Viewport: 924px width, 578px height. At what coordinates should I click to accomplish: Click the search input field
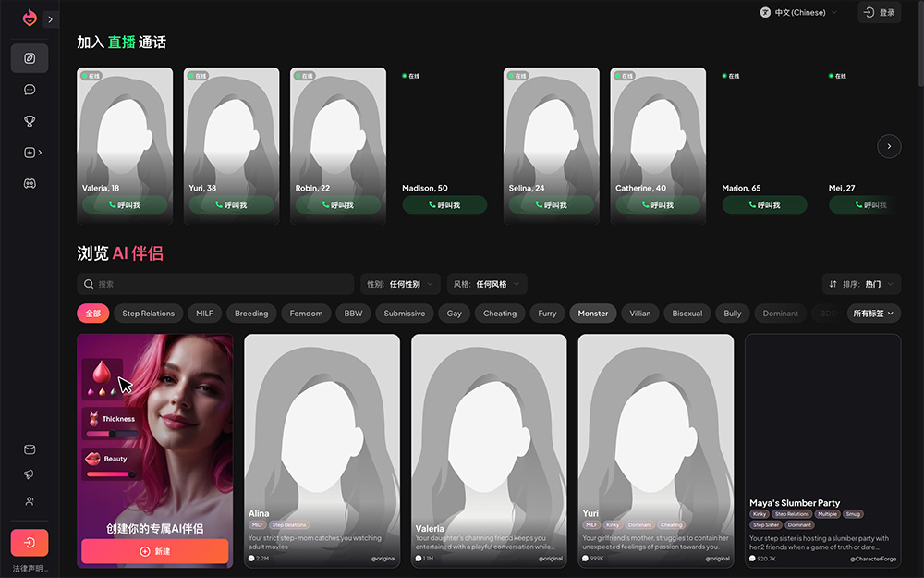point(215,284)
